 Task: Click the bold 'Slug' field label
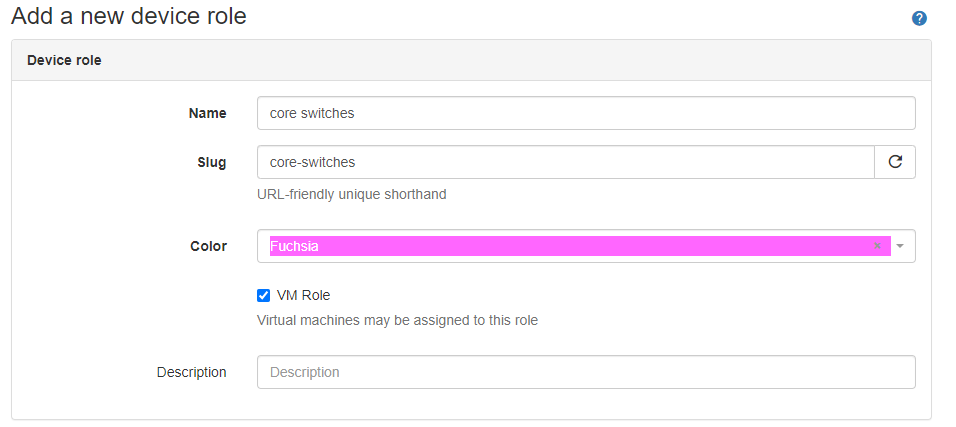211,162
